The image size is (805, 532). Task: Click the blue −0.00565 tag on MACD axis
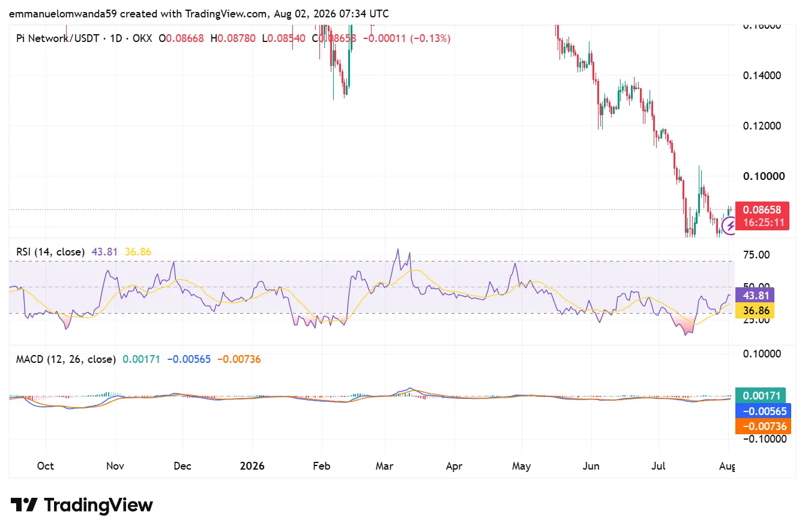(x=764, y=411)
